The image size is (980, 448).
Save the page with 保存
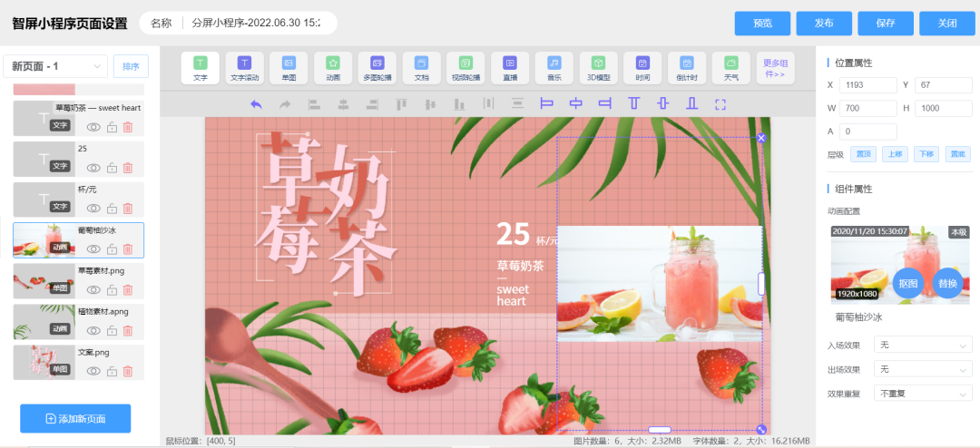tap(886, 24)
